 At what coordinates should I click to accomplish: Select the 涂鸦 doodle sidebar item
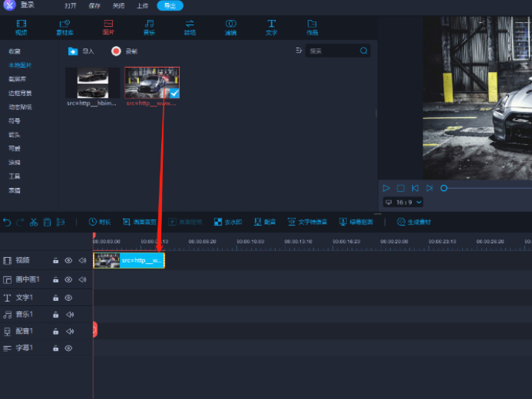click(x=14, y=162)
